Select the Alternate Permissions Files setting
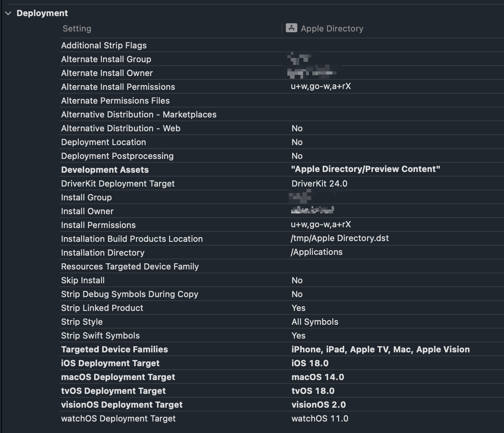 pyautogui.click(x=115, y=101)
